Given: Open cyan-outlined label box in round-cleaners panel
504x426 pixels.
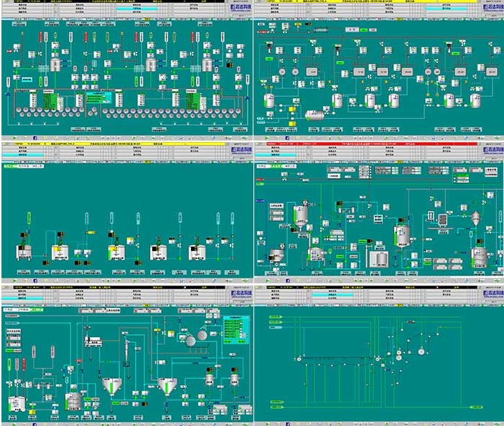Looking at the screenshot, I should (27, 80).
